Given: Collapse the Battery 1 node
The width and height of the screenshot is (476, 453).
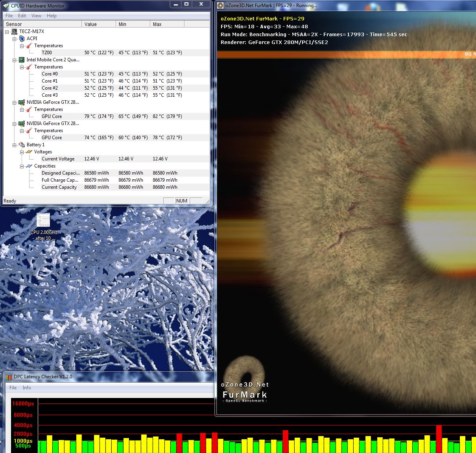Looking at the screenshot, I should [15, 145].
